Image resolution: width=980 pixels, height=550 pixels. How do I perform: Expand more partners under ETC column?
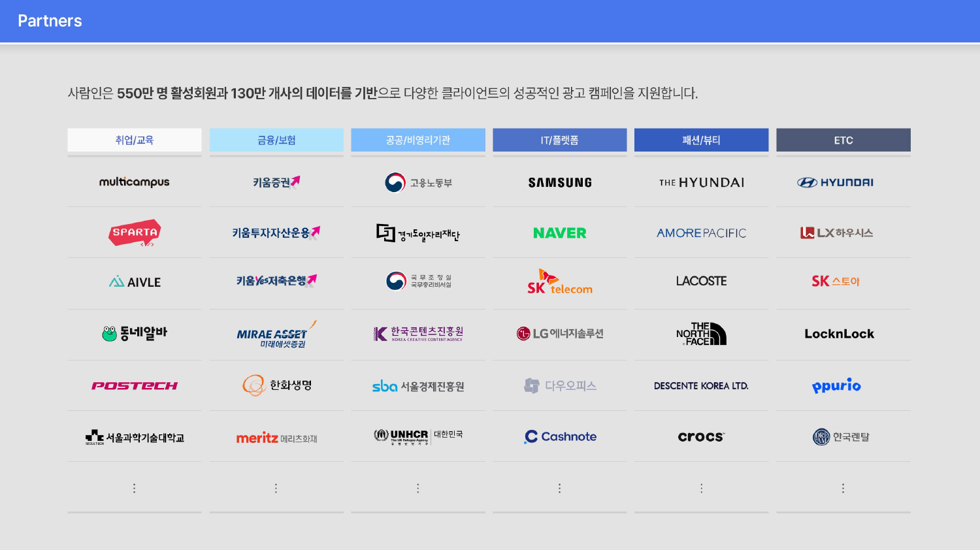(x=843, y=488)
